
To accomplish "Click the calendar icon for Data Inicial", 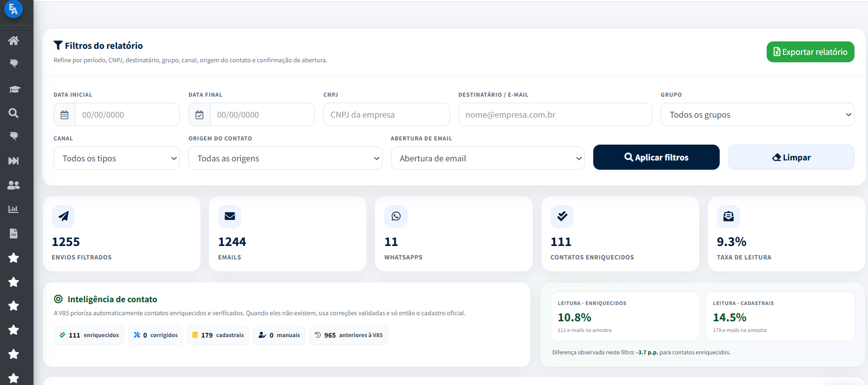I will click(x=65, y=115).
